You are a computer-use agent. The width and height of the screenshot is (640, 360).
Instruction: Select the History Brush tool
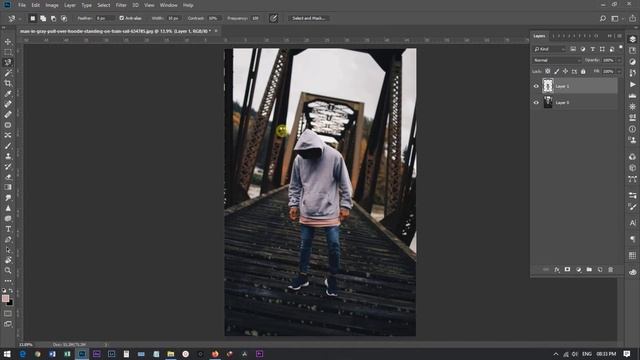[x=8, y=167]
